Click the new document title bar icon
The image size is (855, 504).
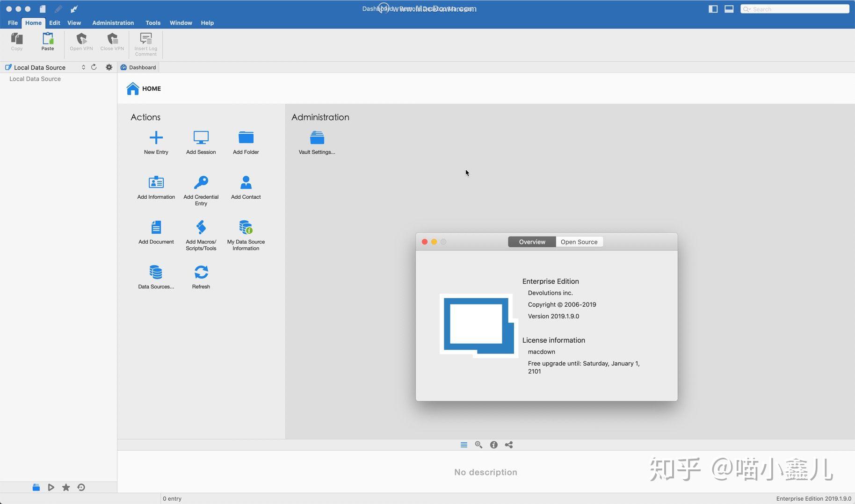[x=43, y=9]
